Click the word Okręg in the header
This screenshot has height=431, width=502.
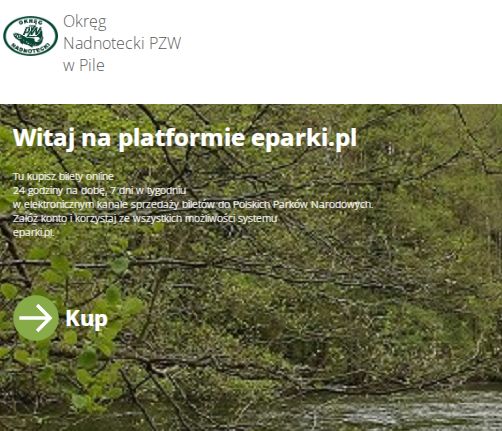coord(85,22)
